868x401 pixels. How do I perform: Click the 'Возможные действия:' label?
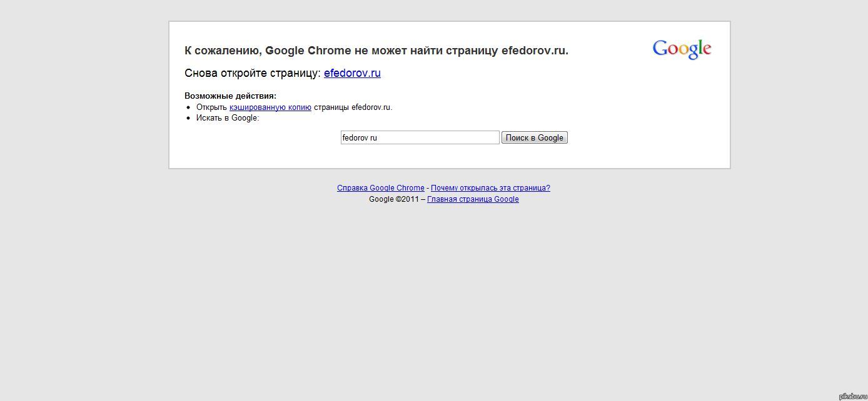[230, 96]
